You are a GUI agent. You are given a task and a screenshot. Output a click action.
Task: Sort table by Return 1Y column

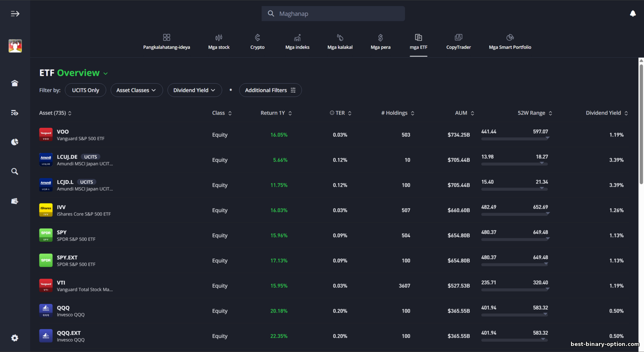(276, 113)
